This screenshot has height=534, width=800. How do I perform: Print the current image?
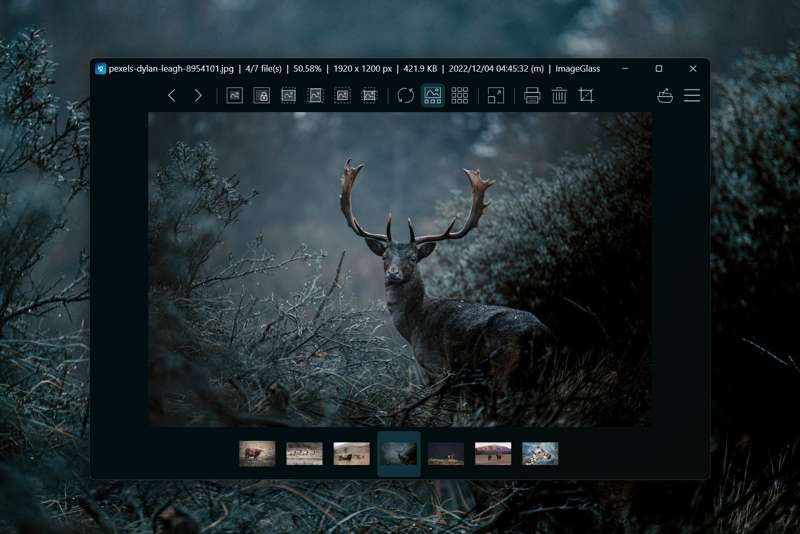(532, 96)
